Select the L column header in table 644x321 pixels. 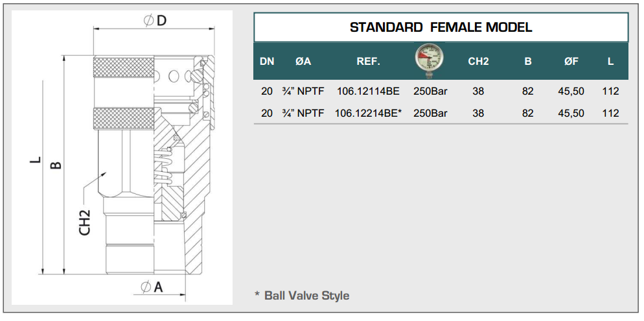point(610,62)
